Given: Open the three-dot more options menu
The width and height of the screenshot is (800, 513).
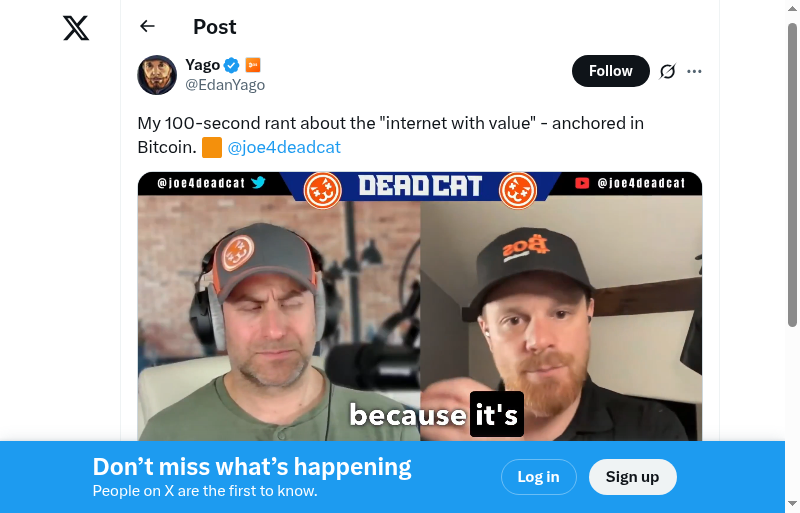Looking at the screenshot, I should click(694, 71).
